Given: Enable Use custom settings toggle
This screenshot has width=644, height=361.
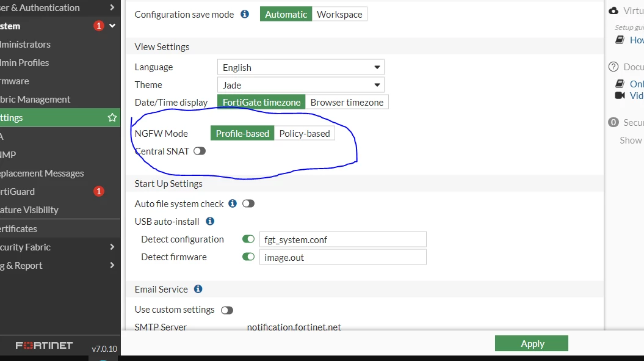Looking at the screenshot, I should (x=226, y=310).
